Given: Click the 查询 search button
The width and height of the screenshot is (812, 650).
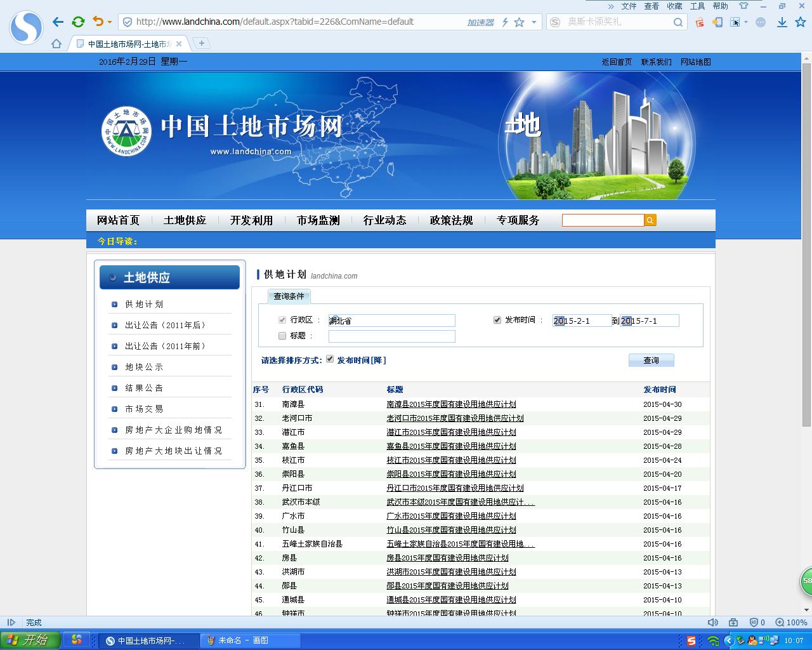Looking at the screenshot, I should 651,361.
